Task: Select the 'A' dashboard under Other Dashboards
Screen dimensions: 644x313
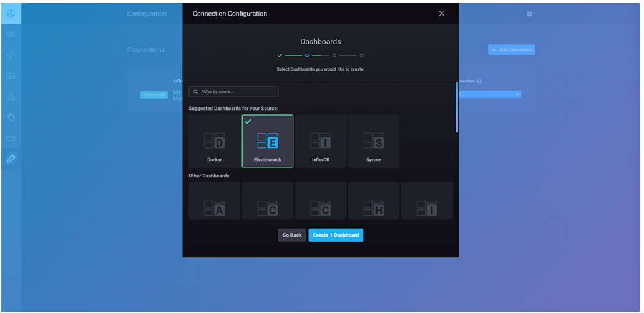Action: coord(215,201)
